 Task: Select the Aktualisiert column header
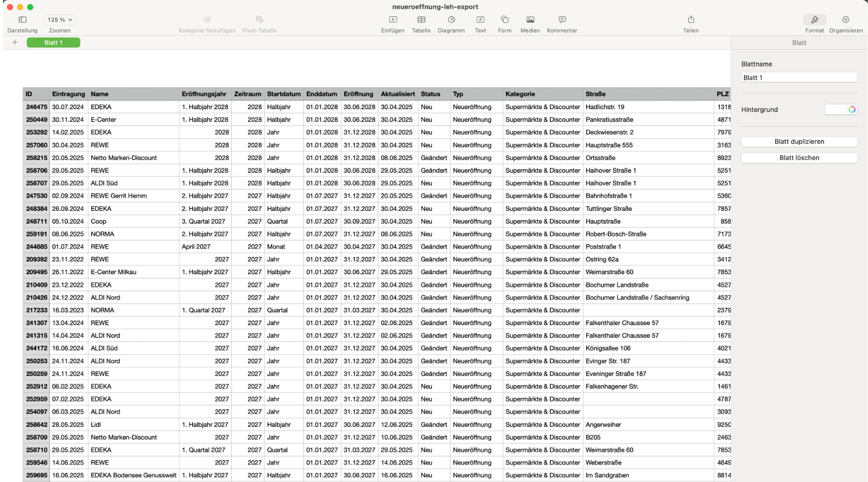tap(398, 94)
